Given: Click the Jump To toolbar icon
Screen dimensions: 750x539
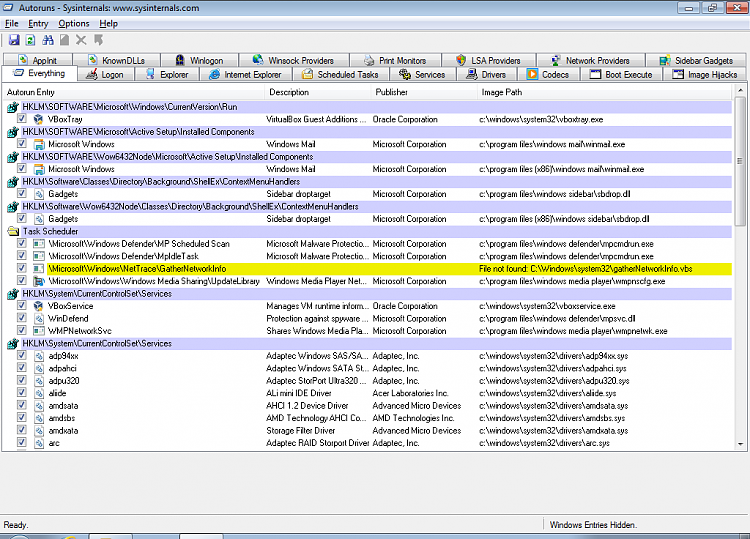Looking at the screenshot, I should [x=99, y=40].
